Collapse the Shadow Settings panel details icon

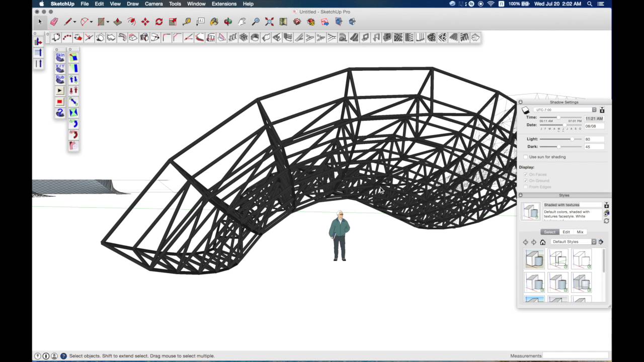(602, 110)
